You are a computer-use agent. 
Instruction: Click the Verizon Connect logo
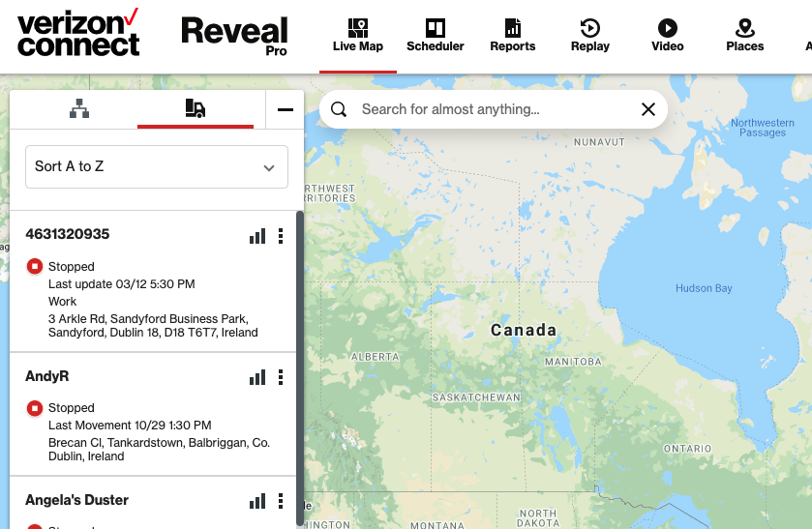[x=78, y=32]
